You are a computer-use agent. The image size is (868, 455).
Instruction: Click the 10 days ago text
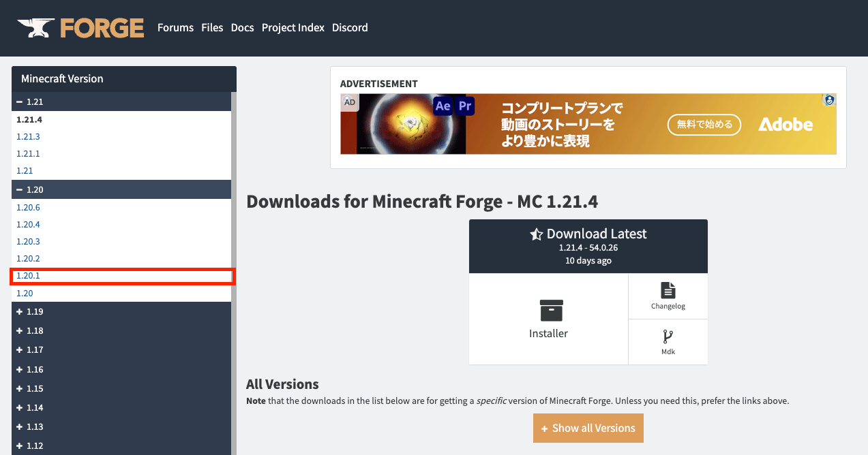[588, 261]
